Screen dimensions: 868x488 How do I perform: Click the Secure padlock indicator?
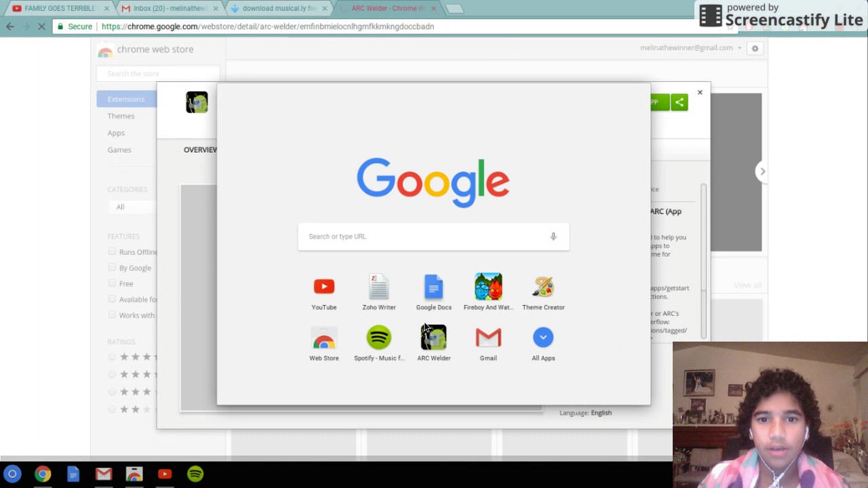pos(75,26)
